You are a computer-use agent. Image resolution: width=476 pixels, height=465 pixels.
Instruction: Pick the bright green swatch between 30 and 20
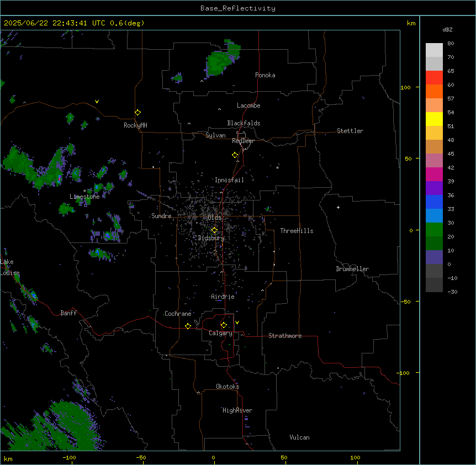pyautogui.click(x=434, y=230)
